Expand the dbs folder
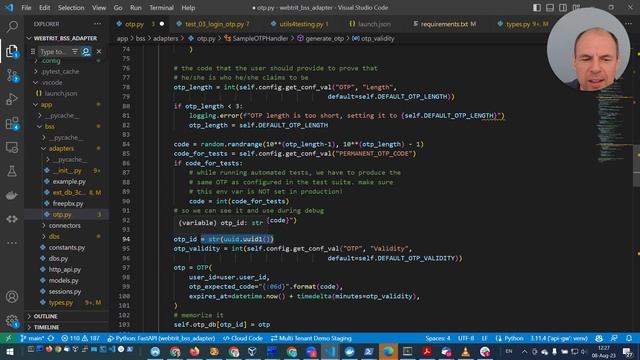 point(54,236)
